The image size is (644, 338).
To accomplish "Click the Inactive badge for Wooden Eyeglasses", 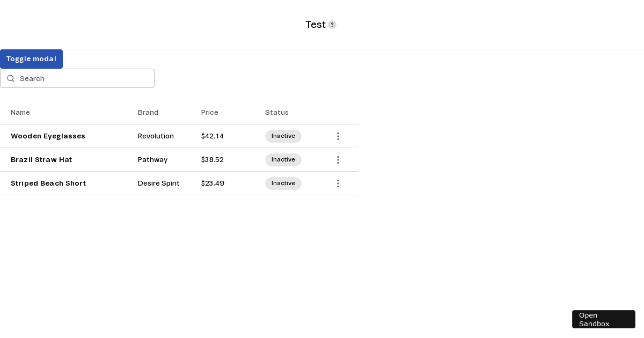I will (283, 136).
